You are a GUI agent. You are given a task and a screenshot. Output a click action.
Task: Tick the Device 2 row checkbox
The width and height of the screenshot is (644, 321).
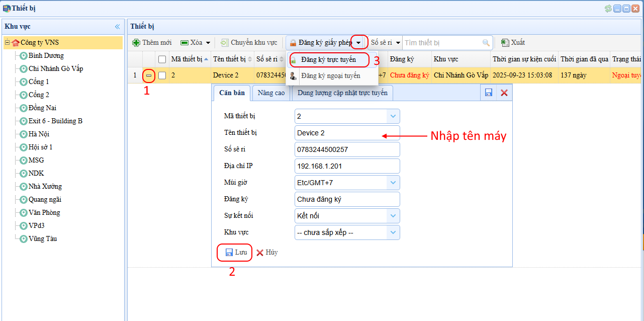[x=162, y=75]
